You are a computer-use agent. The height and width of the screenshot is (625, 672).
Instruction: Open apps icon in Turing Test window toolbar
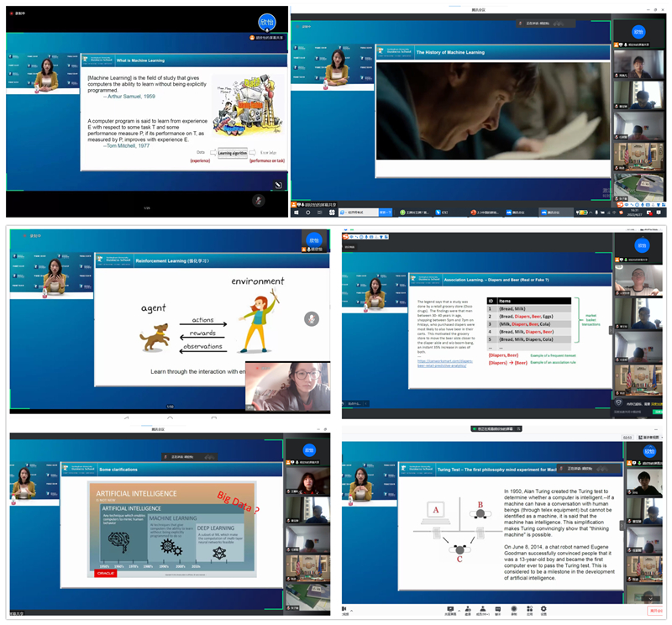(529, 610)
